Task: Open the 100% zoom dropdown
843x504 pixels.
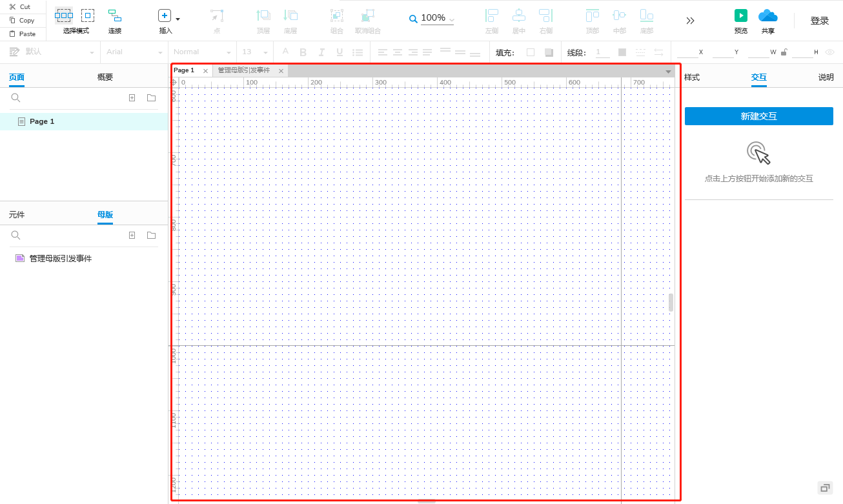Action: pos(451,20)
